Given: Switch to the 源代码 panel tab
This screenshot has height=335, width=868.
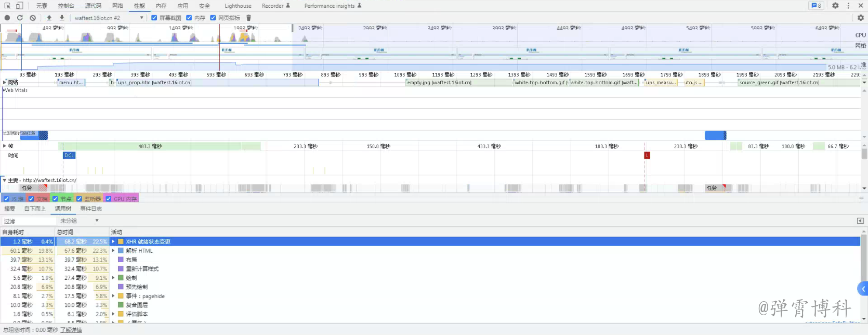Looking at the screenshot, I should (x=94, y=6).
